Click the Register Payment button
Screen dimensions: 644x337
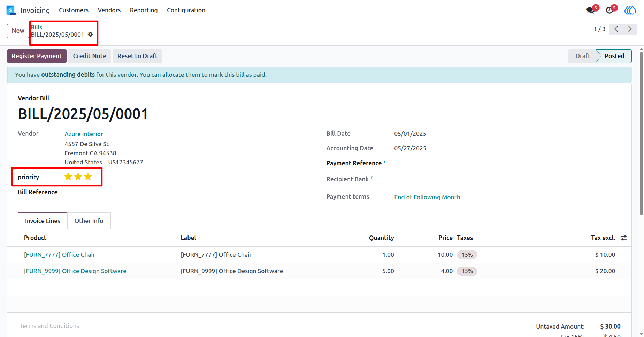37,56
